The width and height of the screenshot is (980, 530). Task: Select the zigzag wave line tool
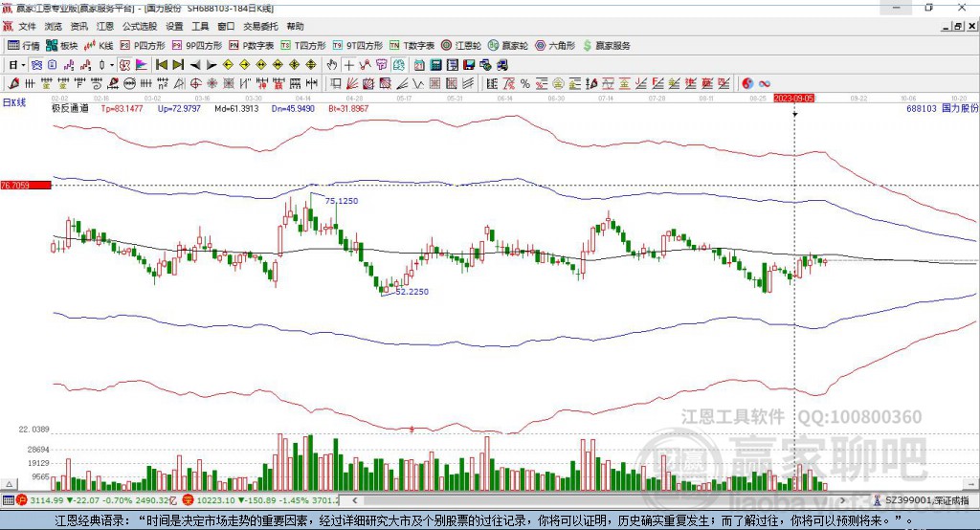click(x=417, y=83)
